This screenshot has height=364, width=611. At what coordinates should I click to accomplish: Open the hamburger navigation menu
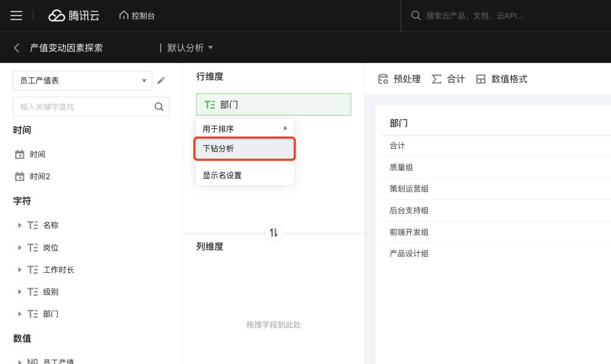(x=16, y=16)
